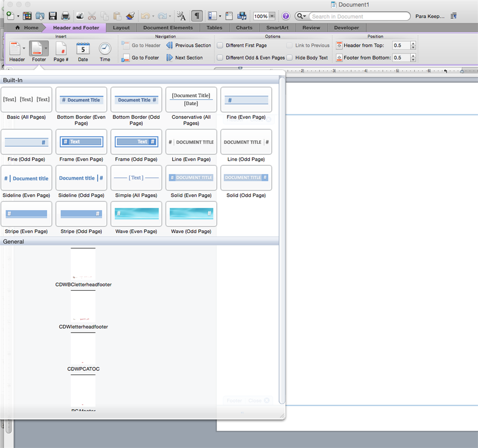Click the Format Painter brush icon
Image resolution: width=478 pixels, height=448 pixels.
pyautogui.click(x=130, y=16)
